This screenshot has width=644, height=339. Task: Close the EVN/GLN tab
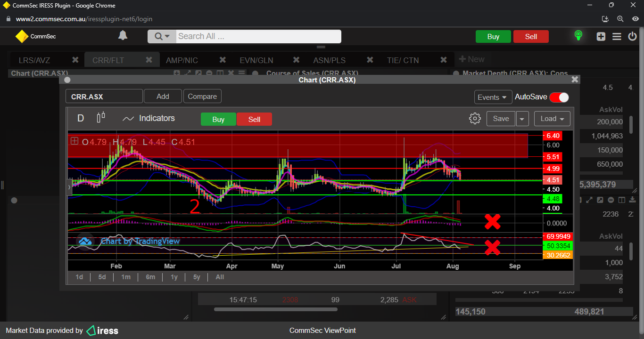tap(296, 60)
